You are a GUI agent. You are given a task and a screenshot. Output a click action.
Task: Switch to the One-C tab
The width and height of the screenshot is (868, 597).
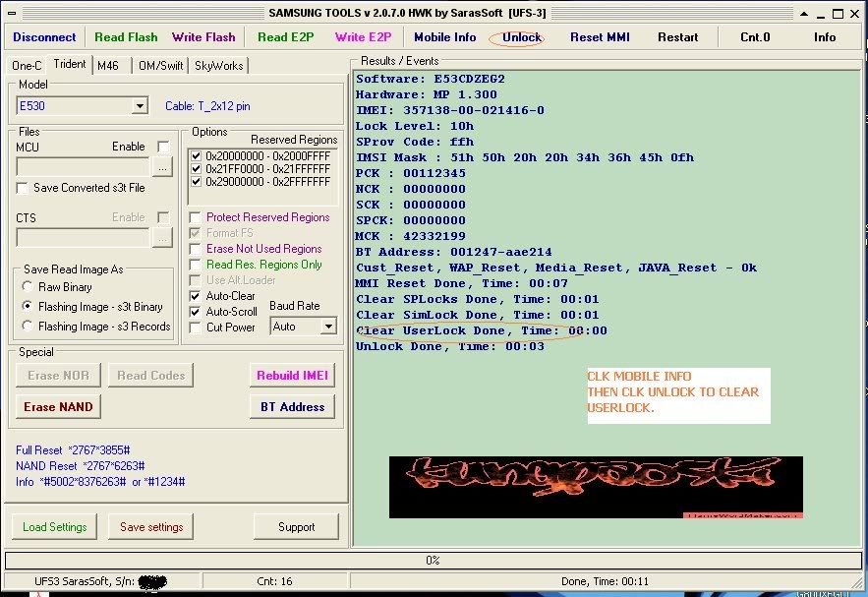[26, 65]
